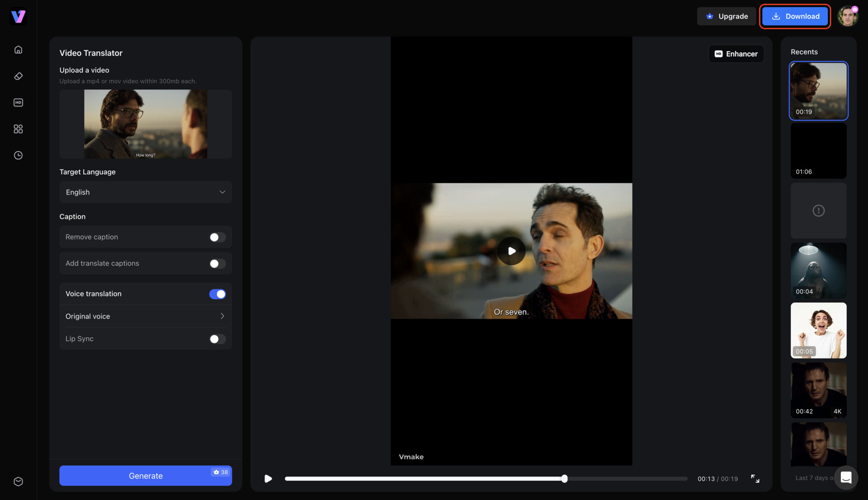The image size is (868, 500).
Task: Open the failed recent item with warning icon
Action: click(x=818, y=210)
